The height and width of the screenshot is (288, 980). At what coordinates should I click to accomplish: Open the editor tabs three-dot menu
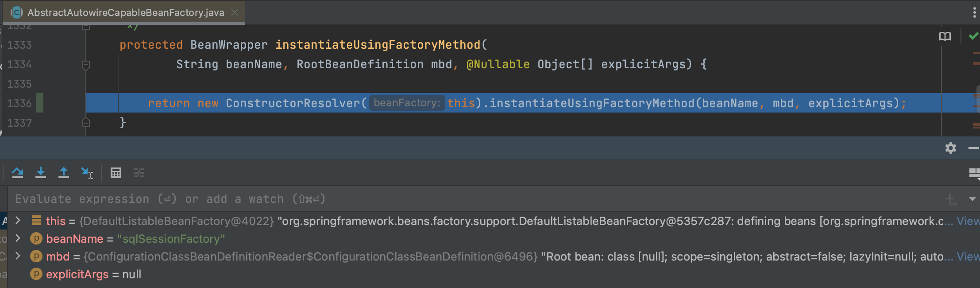(x=974, y=12)
